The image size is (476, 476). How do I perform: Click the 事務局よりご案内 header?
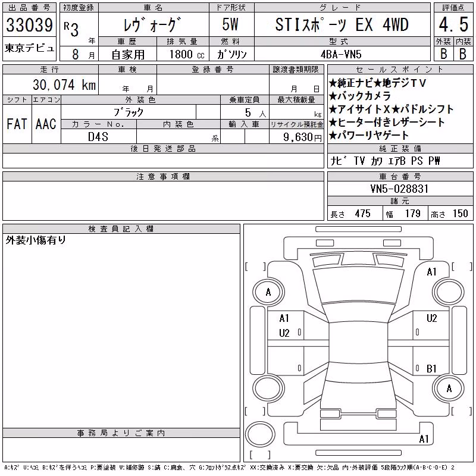pos(121,433)
